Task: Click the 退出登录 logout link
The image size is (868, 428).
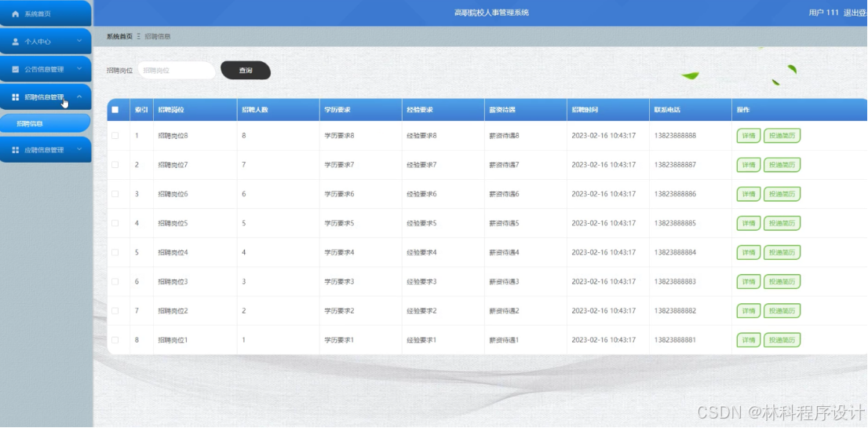Action: 855,13
